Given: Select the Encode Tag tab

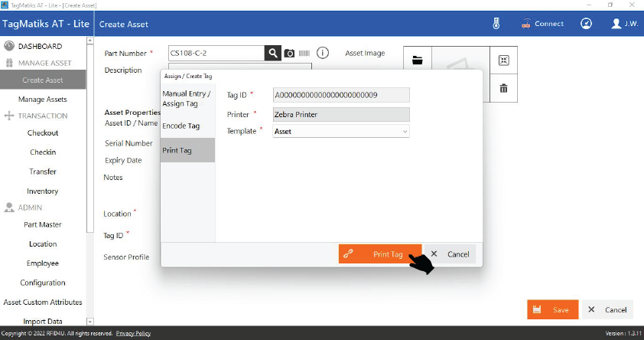Looking at the screenshot, I should coord(181,126).
